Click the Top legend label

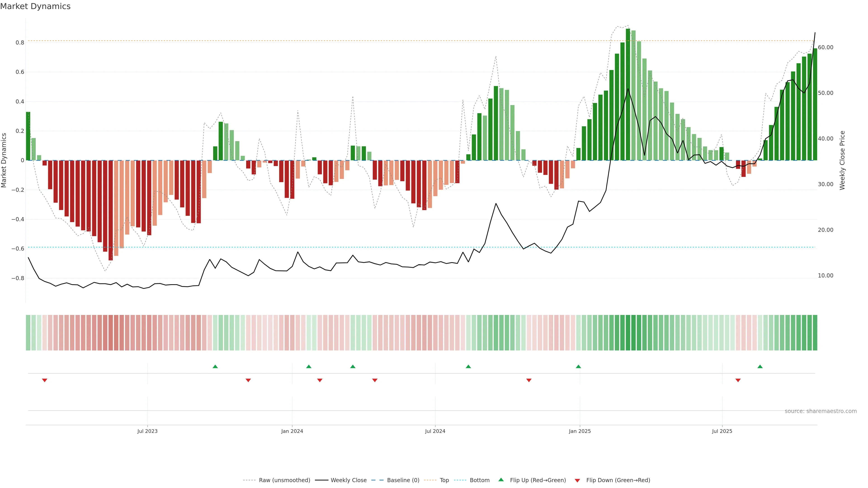[x=444, y=480]
